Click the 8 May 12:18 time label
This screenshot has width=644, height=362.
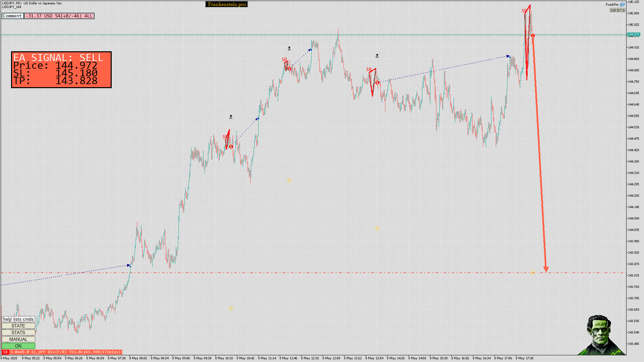(x=310, y=358)
